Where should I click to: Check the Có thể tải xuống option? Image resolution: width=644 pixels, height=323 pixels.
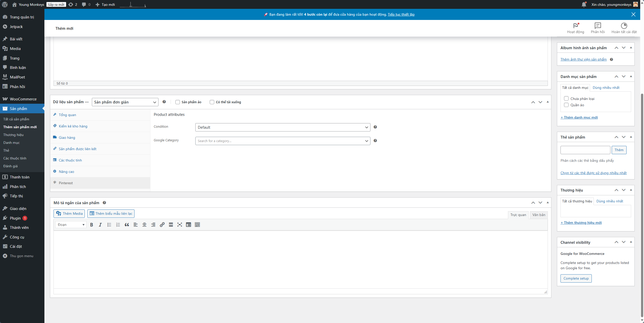point(212,102)
